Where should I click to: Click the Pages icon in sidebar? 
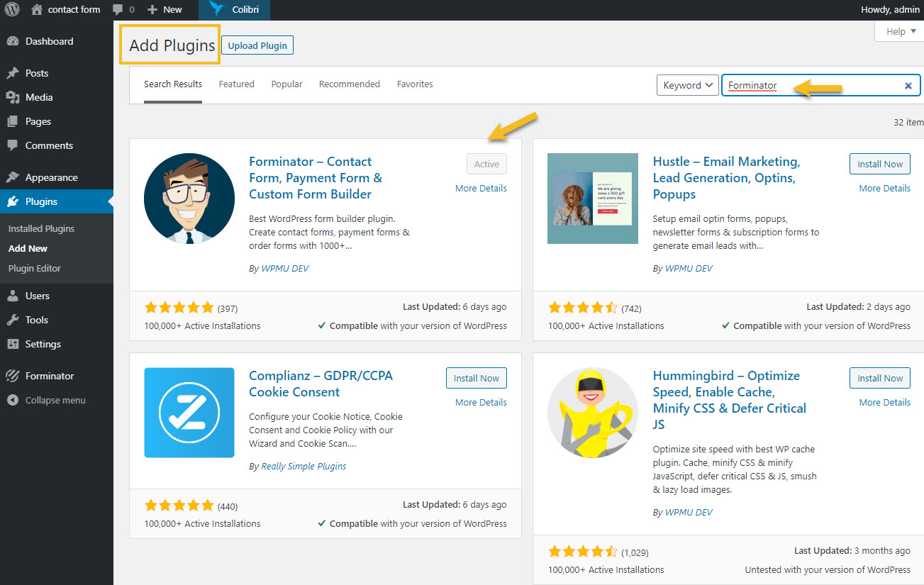pos(13,121)
